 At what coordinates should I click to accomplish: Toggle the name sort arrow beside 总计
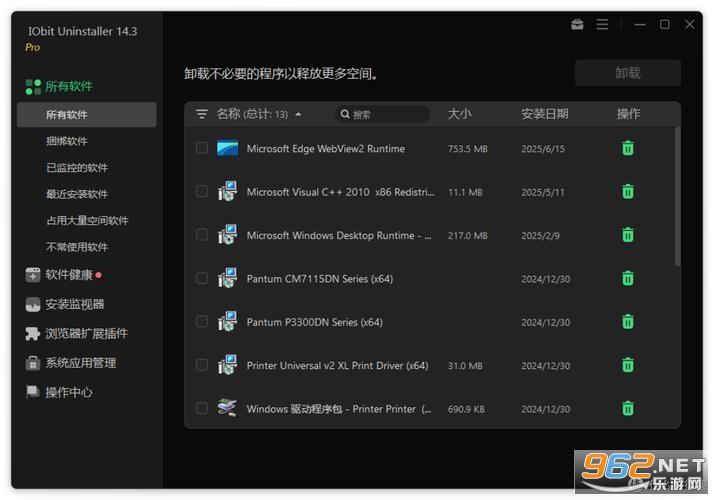point(298,114)
